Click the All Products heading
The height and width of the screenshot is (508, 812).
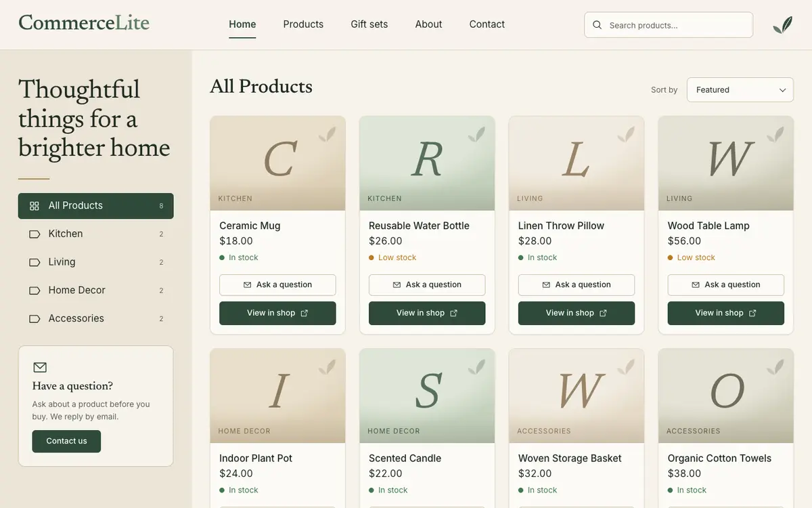[x=261, y=87]
